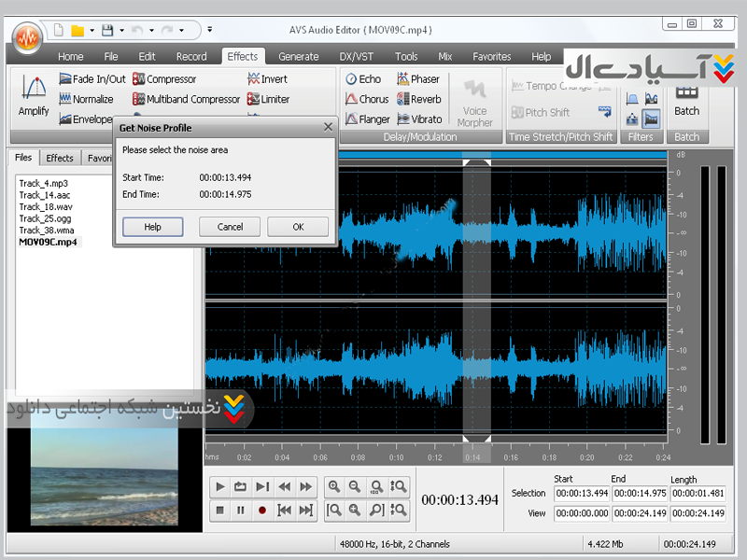Click the Amplify effect icon
The width and height of the screenshot is (747, 560).
34,95
